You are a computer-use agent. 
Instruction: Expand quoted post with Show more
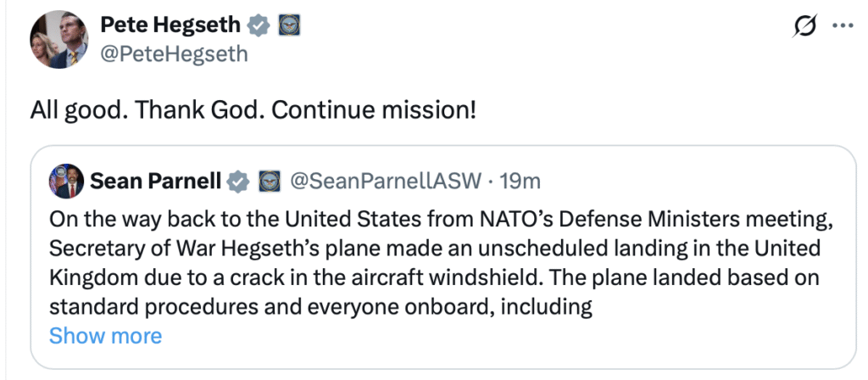click(x=105, y=335)
